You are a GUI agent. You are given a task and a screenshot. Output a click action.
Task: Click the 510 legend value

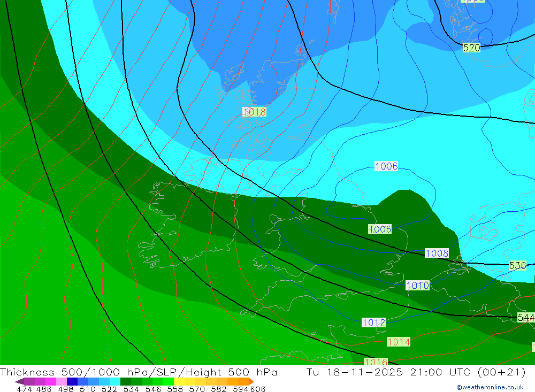click(x=88, y=389)
